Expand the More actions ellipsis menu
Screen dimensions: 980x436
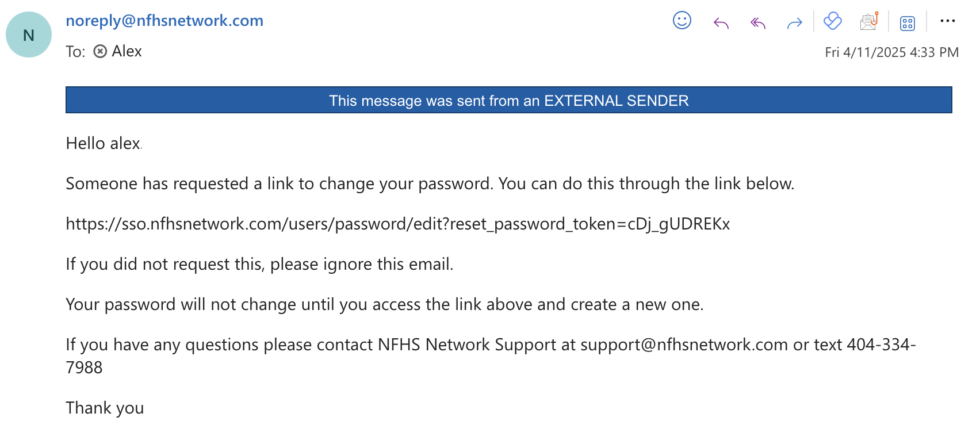[x=947, y=21]
